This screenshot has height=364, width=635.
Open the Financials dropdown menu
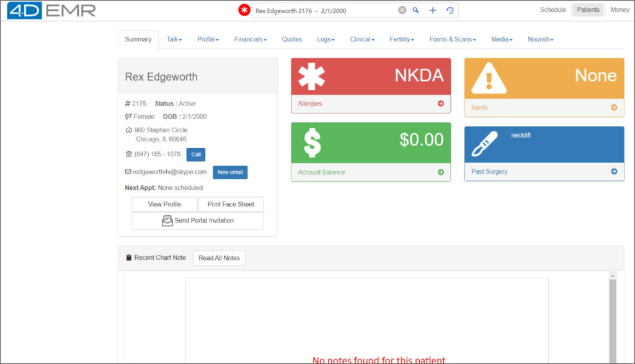[x=250, y=39]
